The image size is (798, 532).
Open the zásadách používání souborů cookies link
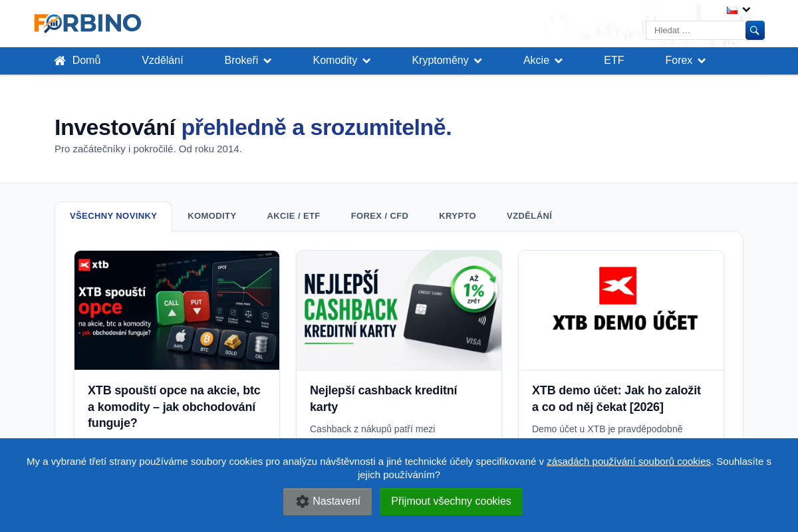(628, 462)
